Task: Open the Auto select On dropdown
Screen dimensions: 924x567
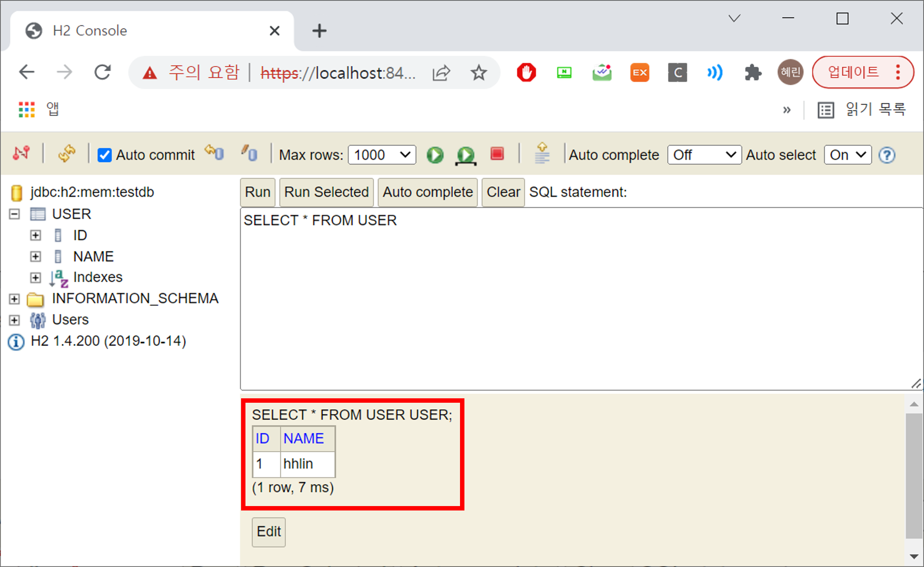Action: tap(847, 155)
